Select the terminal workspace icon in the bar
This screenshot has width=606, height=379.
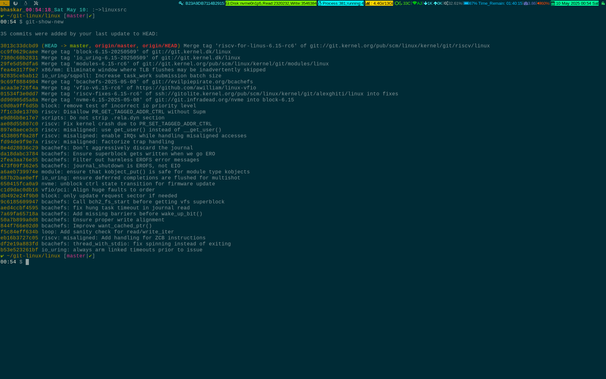(x=5, y=3)
